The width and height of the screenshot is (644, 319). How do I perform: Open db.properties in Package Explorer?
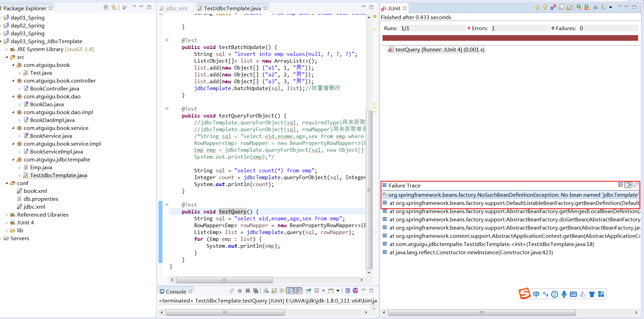point(40,199)
